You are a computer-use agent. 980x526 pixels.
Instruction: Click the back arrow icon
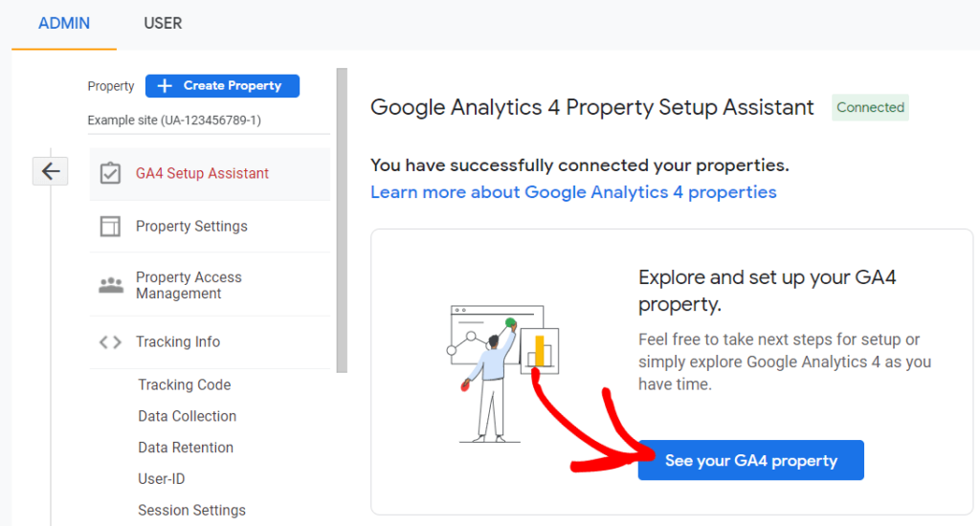(x=51, y=172)
